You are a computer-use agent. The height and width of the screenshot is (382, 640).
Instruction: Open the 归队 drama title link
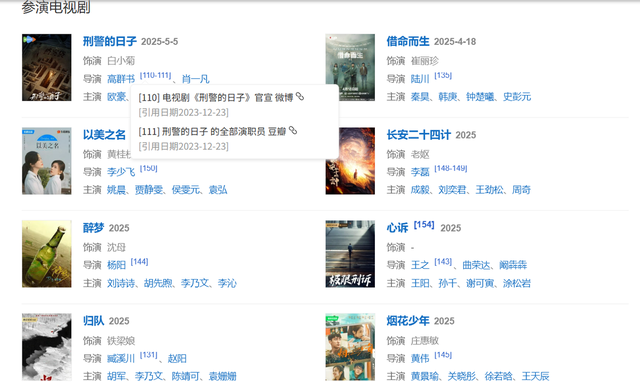[93, 321]
